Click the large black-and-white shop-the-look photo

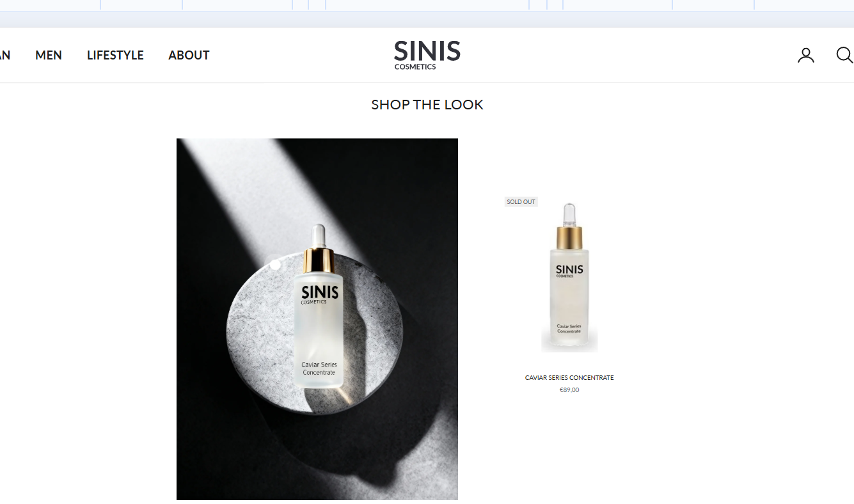point(317,319)
